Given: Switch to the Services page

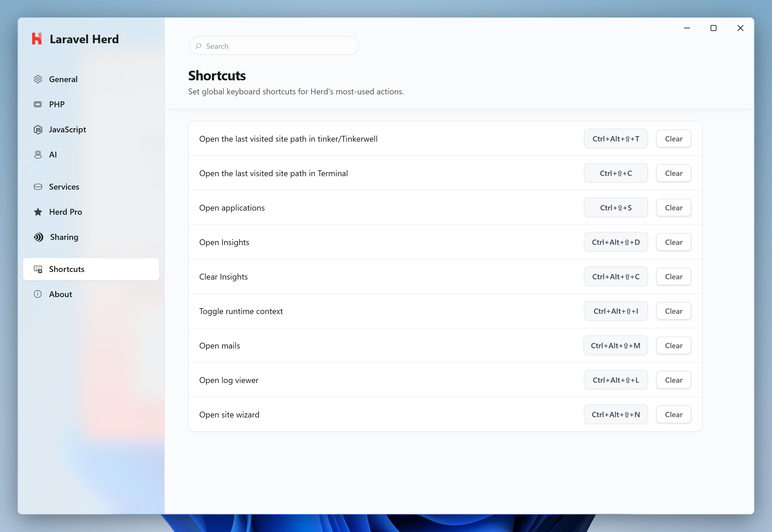Looking at the screenshot, I should [x=91, y=187].
